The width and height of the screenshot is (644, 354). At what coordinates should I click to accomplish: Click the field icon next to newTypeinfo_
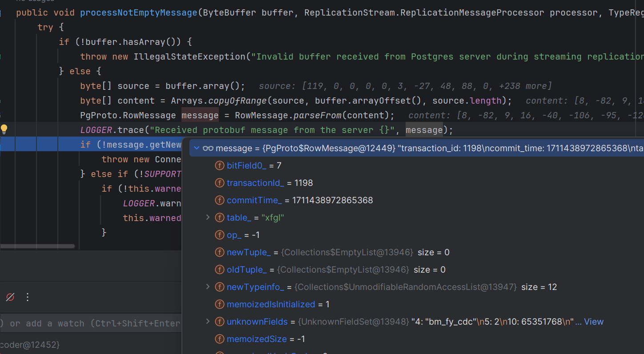tap(219, 287)
